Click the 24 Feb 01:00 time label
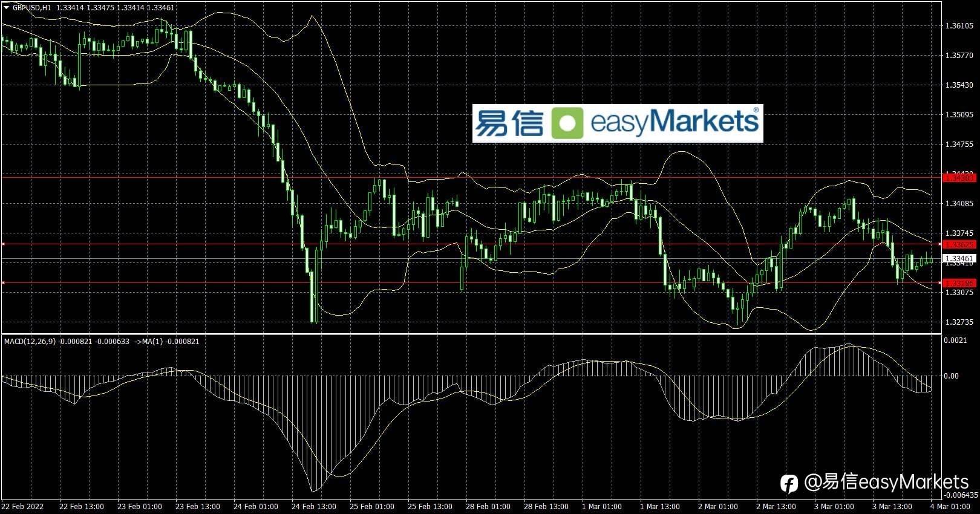Viewport: 980px width, 514px height. [x=255, y=507]
